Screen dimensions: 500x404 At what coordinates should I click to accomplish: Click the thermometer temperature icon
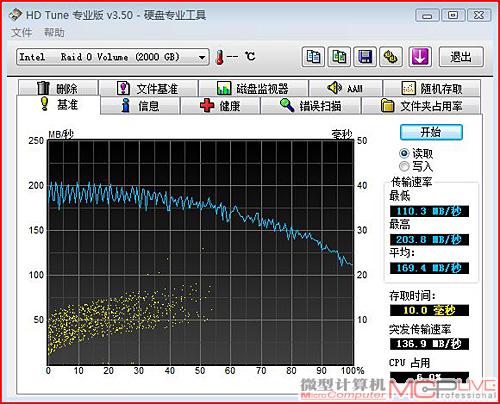pos(219,57)
